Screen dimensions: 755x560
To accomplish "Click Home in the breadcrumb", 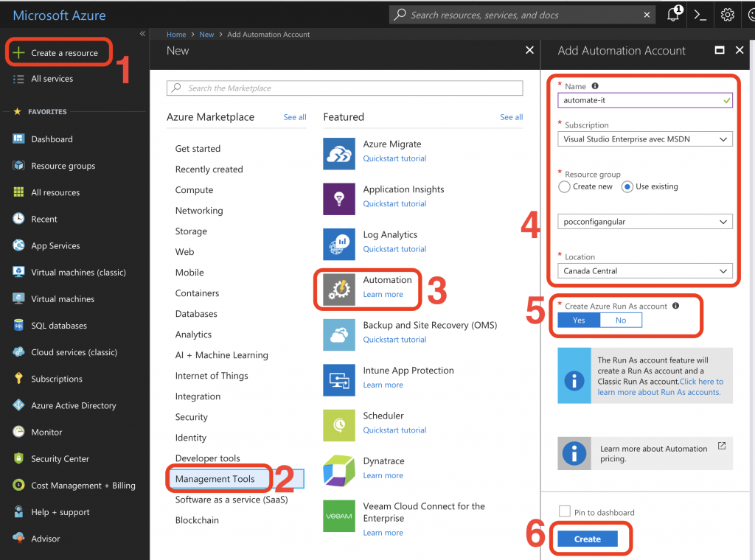I will point(176,34).
